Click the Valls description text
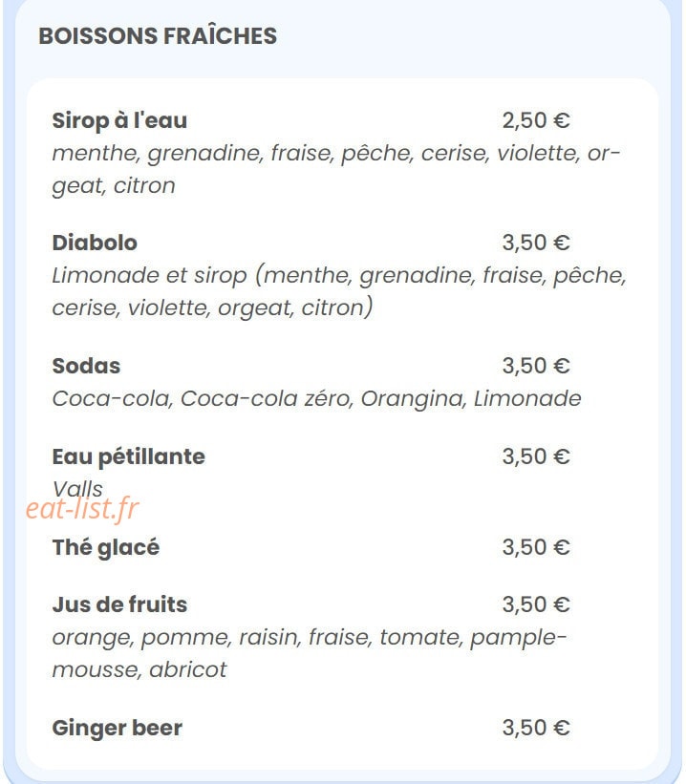The width and height of the screenshot is (686, 784). (77, 489)
